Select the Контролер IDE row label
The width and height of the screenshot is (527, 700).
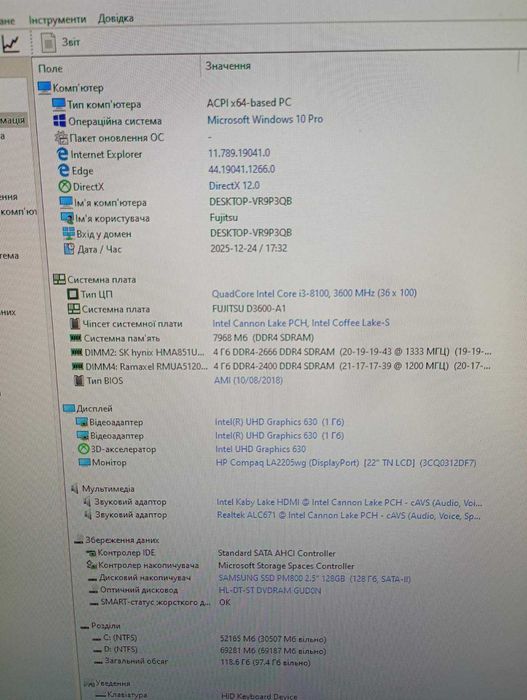(126, 553)
